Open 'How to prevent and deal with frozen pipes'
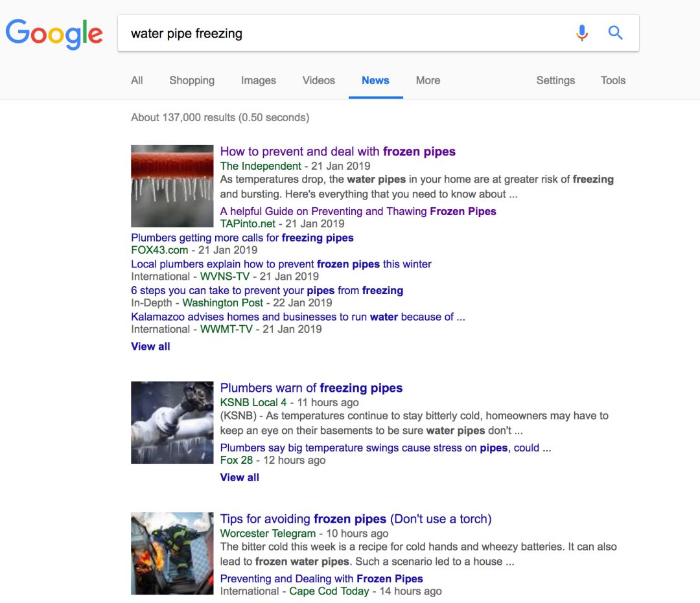 coord(338,152)
